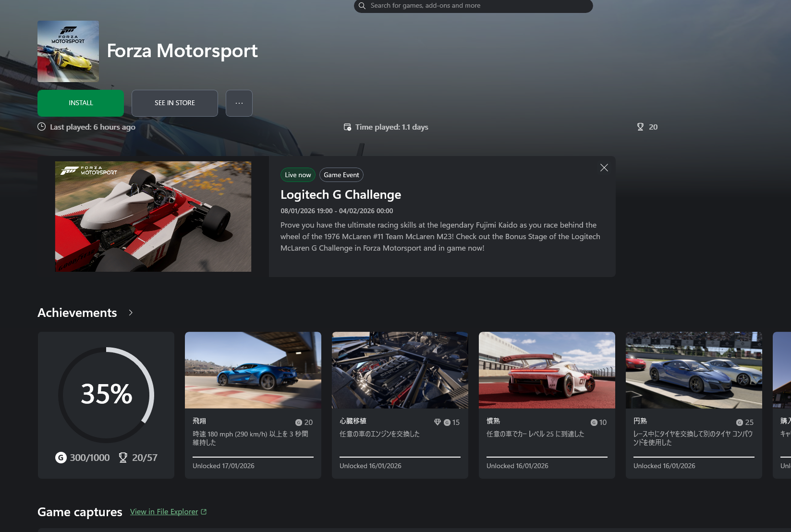Click the gamerscore icon beside 10

tap(594, 423)
